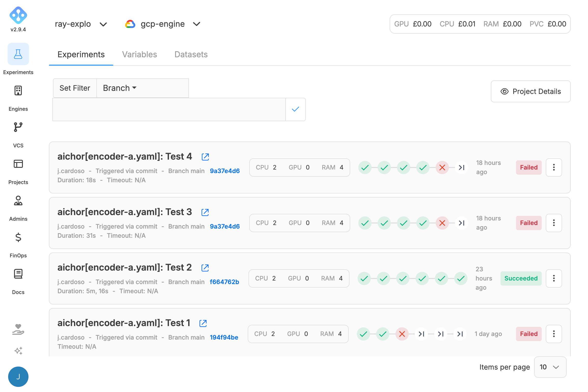Click the skipped step icon of Test 3

coord(462,223)
